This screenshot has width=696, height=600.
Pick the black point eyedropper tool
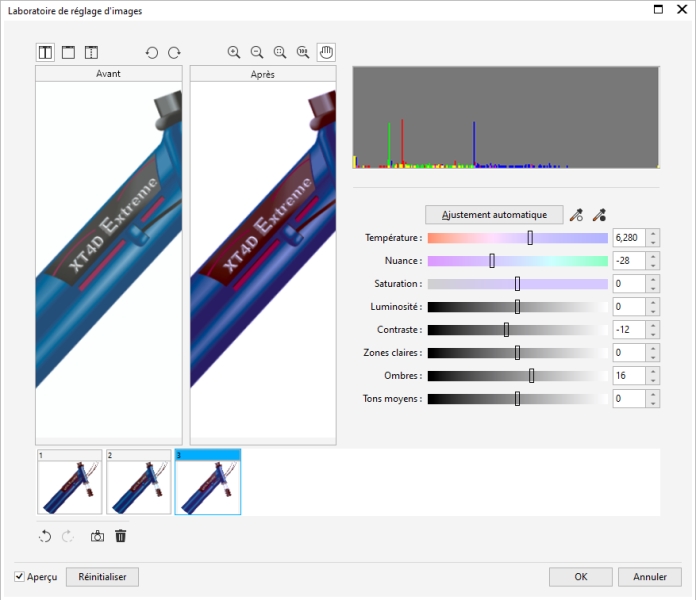click(599, 214)
